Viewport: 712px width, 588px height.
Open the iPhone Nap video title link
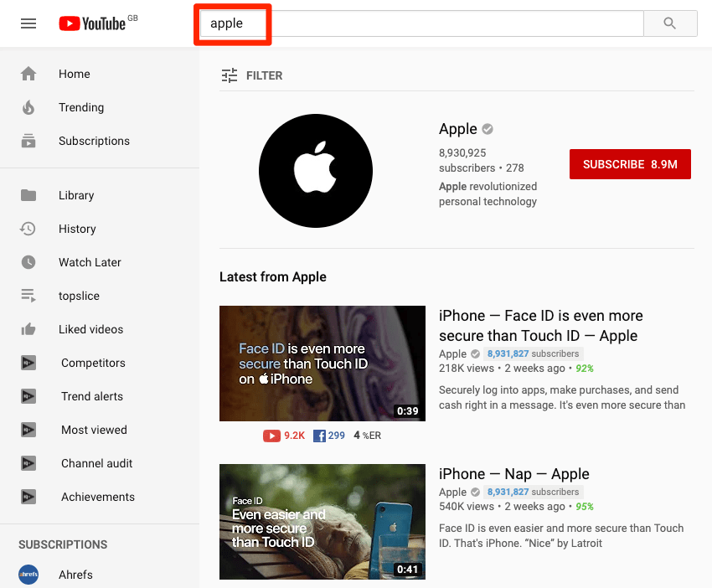pyautogui.click(x=513, y=473)
